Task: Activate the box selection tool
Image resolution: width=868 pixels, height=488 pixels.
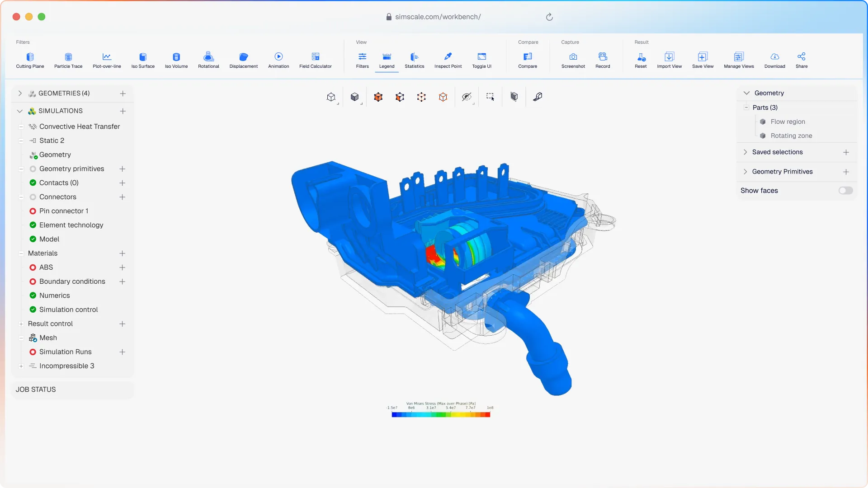Action: pos(490,97)
